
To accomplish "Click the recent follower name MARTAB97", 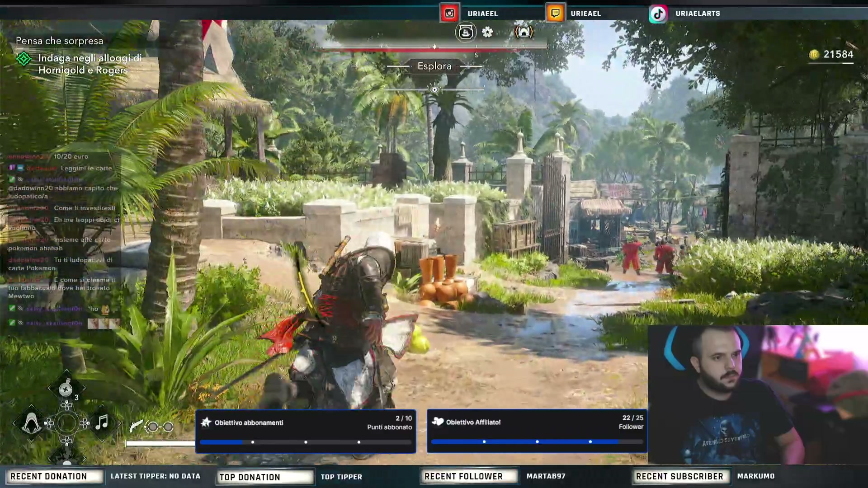I will point(546,476).
